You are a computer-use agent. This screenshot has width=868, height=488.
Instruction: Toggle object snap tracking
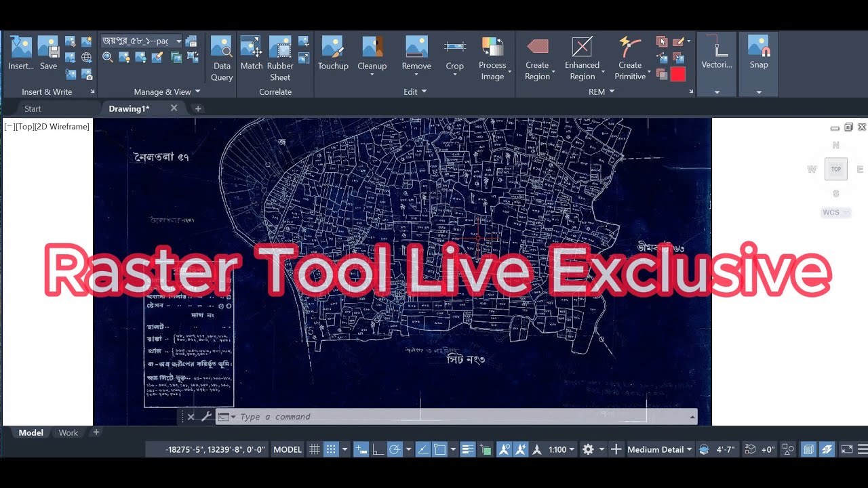pos(423,449)
